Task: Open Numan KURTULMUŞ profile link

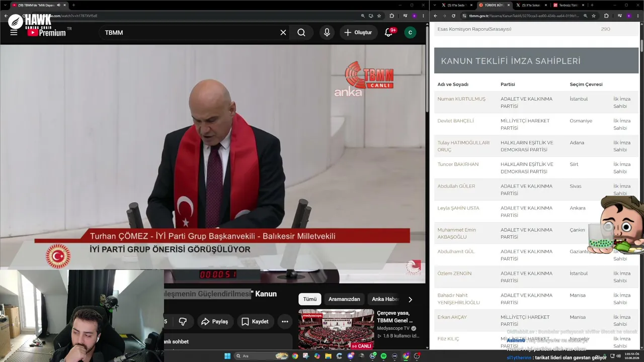Action: 461,99
